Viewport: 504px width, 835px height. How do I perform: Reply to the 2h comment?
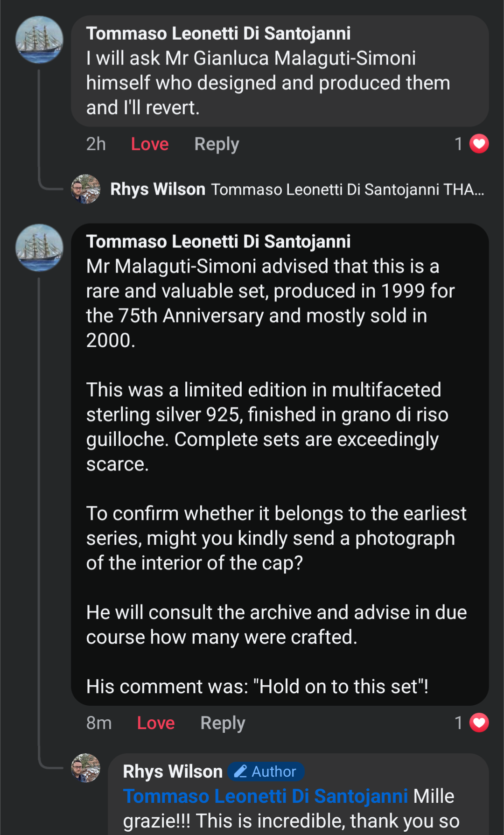[217, 144]
